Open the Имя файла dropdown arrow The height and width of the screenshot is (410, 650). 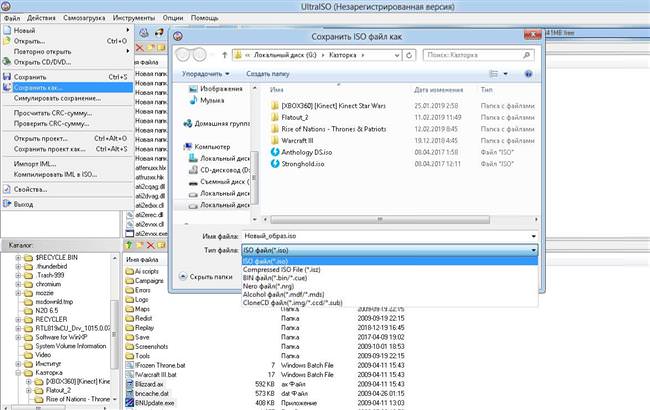pyautogui.click(x=534, y=236)
